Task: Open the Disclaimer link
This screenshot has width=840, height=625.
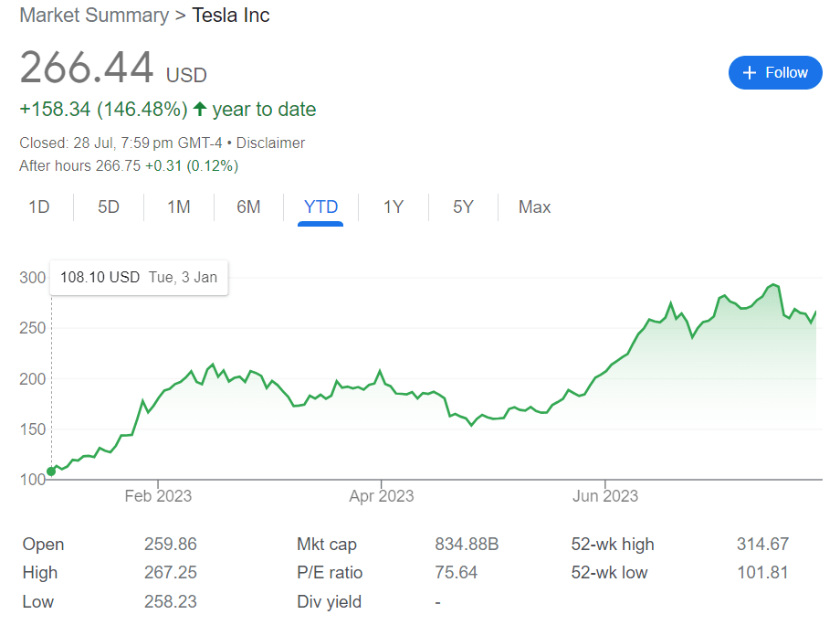Action: click(x=270, y=143)
